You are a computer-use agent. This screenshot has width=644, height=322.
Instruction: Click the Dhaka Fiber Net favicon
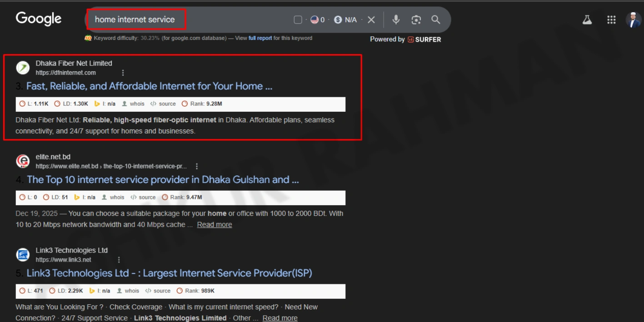coord(23,68)
